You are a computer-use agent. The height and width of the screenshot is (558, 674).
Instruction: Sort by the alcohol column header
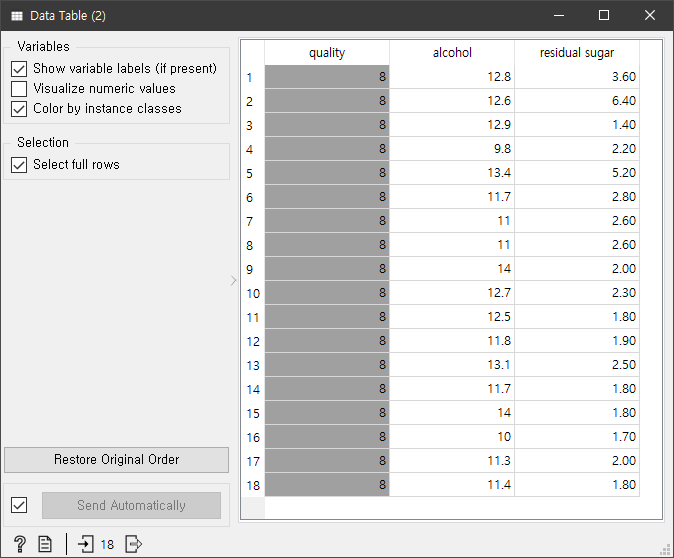pos(452,53)
